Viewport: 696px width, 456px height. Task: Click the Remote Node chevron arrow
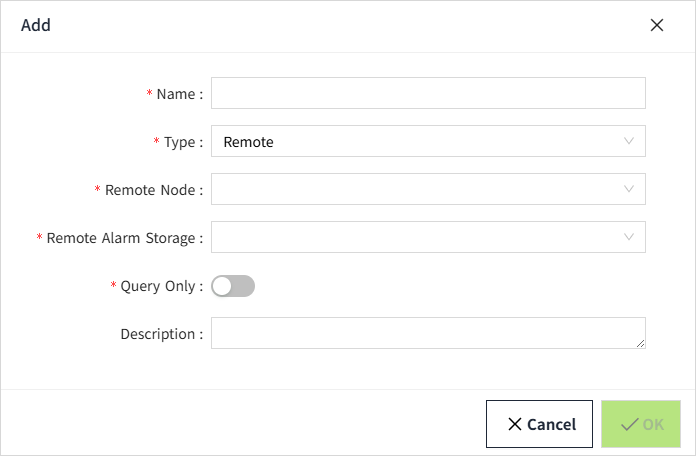point(629,189)
